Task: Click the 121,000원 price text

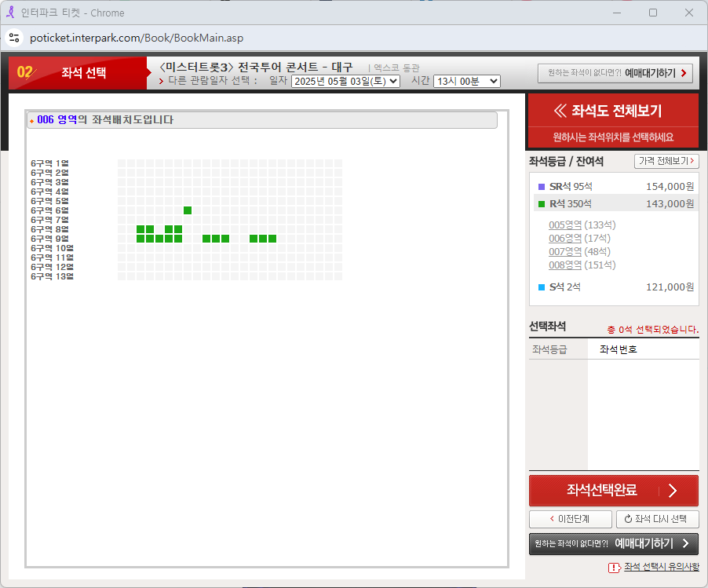Action: click(670, 287)
